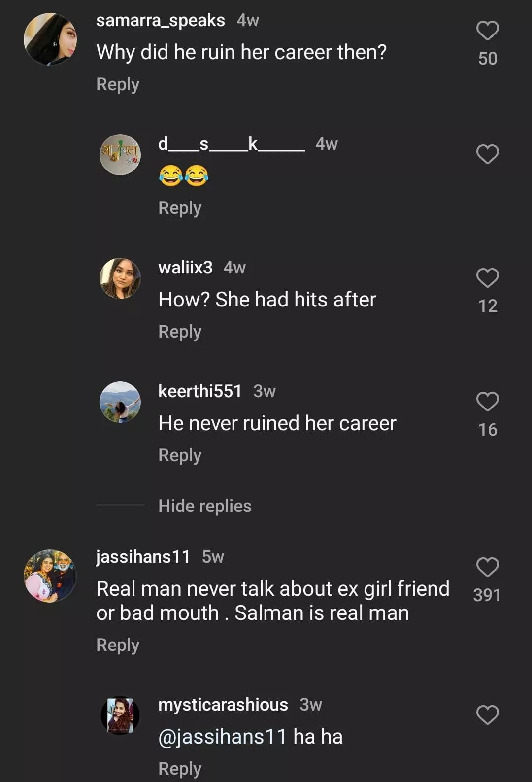Reply to waliix3's comment
The width and height of the screenshot is (532, 782).
tap(180, 332)
